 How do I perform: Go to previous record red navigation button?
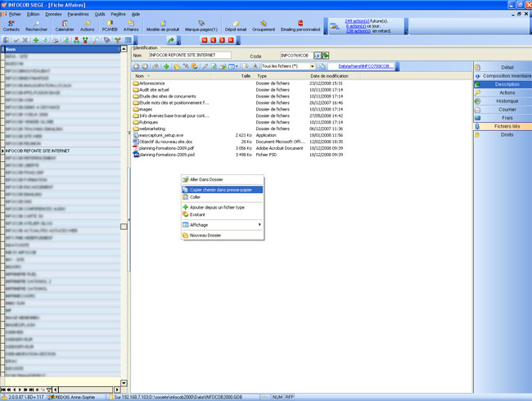pos(214,40)
